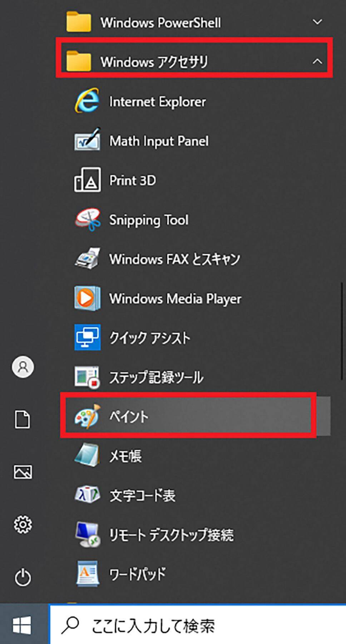Click the user account icon
The height and width of the screenshot is (644, 346).
tap(23, 367)
